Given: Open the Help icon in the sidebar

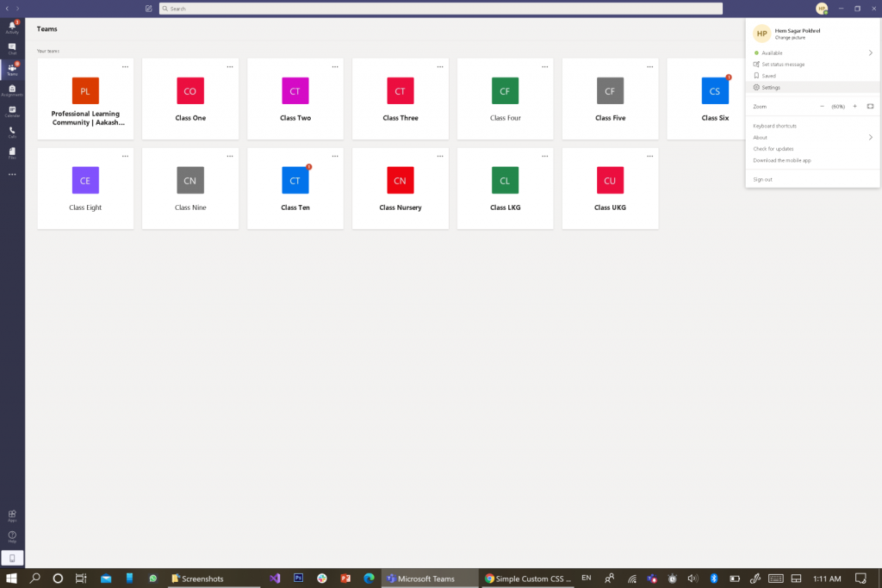Looking at the screenshot, I should coord(12,536).
